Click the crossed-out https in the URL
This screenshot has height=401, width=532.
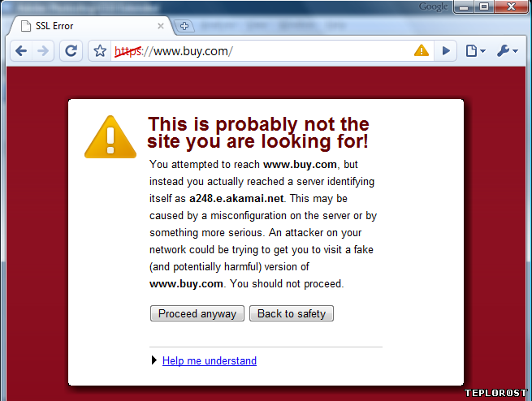point(128,51)
